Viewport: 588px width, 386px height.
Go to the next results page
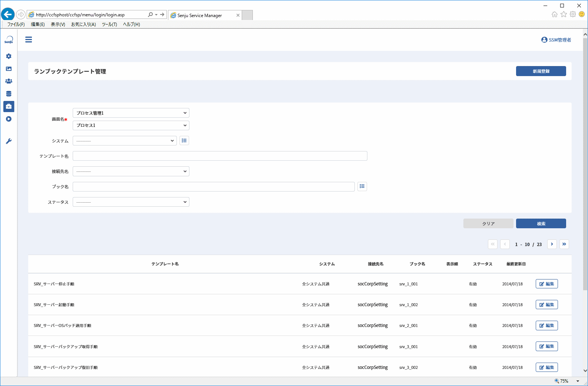coord(552,244)
